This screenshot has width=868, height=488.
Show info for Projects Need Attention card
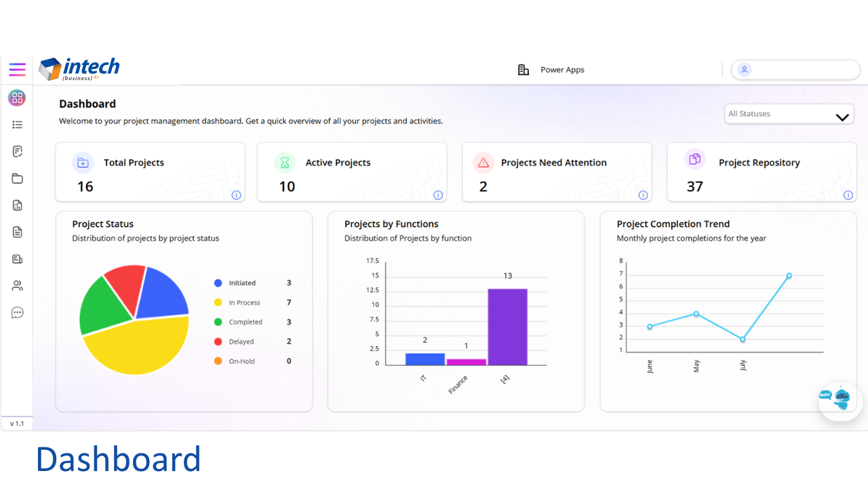pos(643,195)
